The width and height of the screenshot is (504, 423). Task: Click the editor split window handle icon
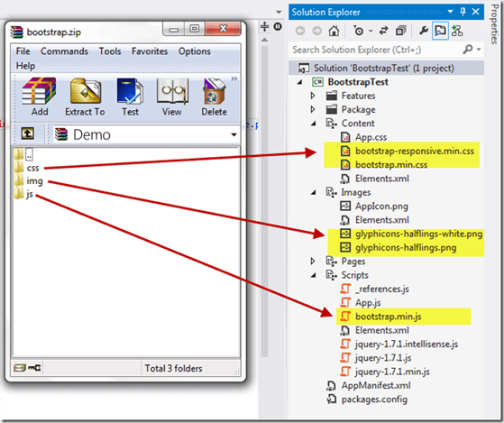coord(264,26)
